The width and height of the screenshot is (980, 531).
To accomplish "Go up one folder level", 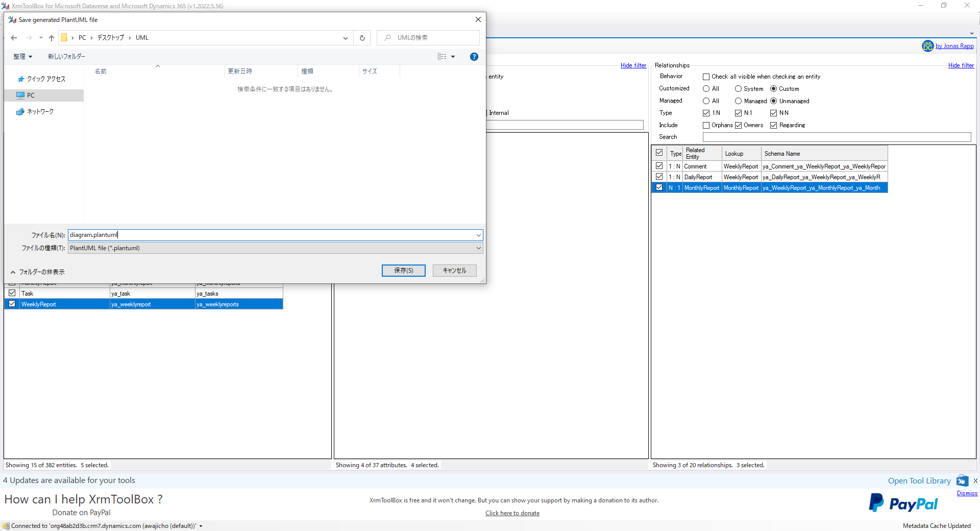I will [x=52, y=38].
